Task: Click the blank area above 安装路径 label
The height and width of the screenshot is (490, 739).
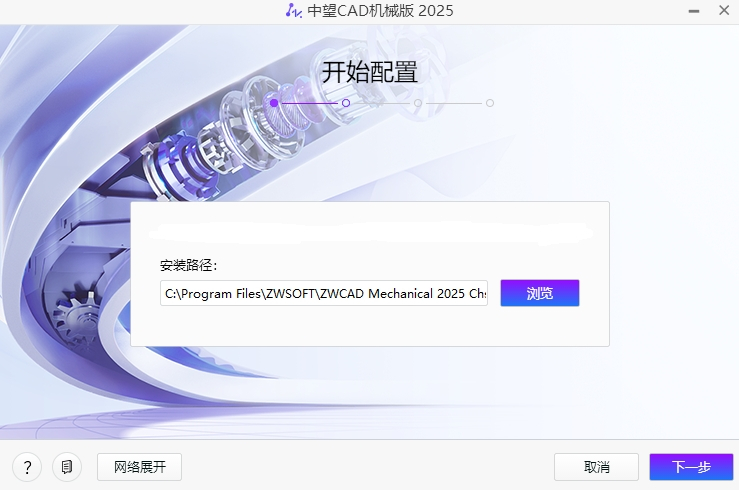Action: click(x=370, y=232)
